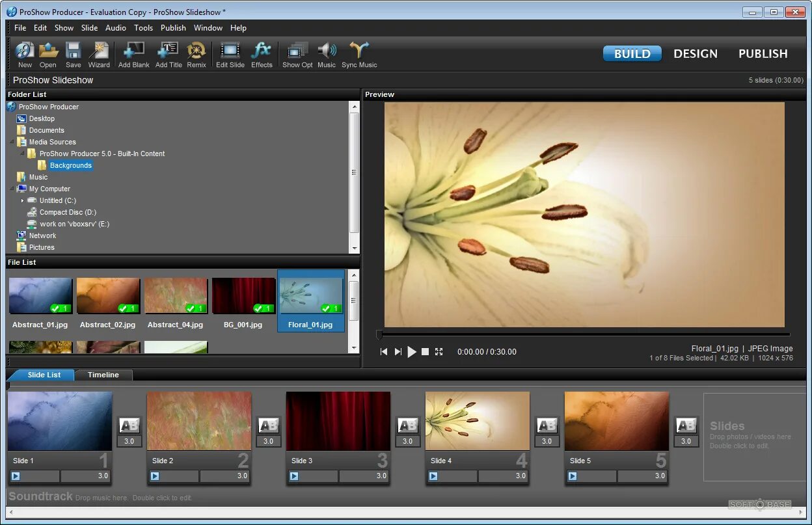The height and width of the screenshot is (525, 812).
Task: Open the Show menu
Action: pos(64,28)
